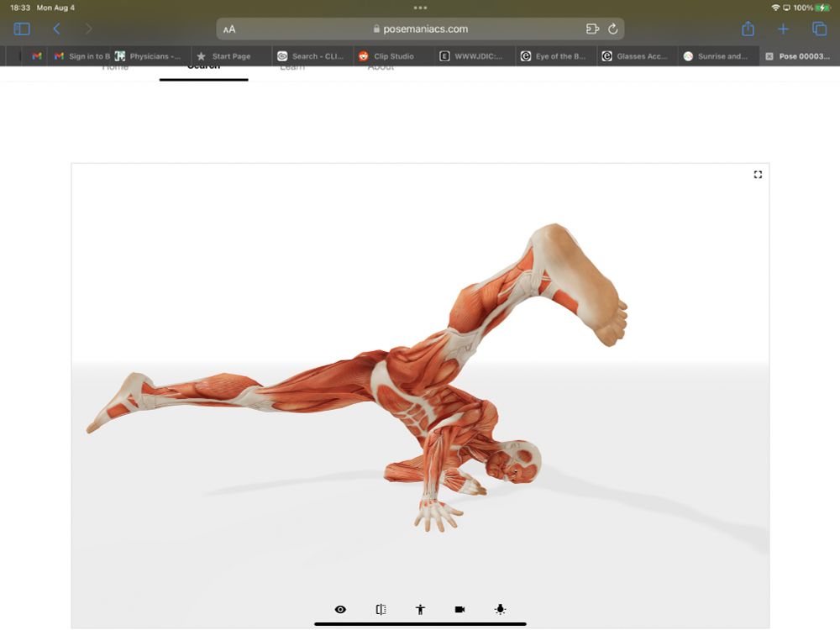This screenshot has height=630, width=840.
Task: Go forward with the Safari forward arrow
Action: tap(88, 29)
